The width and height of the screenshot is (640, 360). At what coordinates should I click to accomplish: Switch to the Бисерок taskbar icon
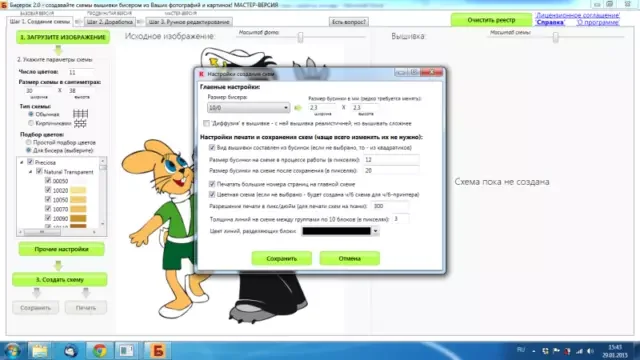pyautogui.click(x=158, y=351)
